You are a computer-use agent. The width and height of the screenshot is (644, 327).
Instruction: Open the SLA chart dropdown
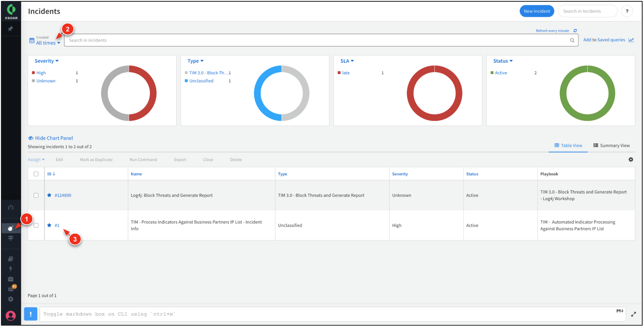(x=347, y=61)
